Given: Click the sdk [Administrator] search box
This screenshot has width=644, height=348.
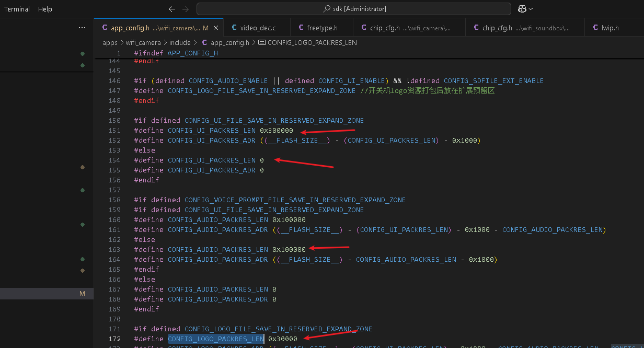Looking at the screenshot, I should pos(354,9).
